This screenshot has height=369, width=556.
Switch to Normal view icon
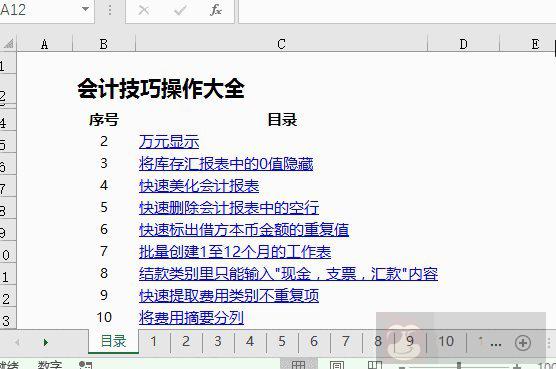click(298, 364)
